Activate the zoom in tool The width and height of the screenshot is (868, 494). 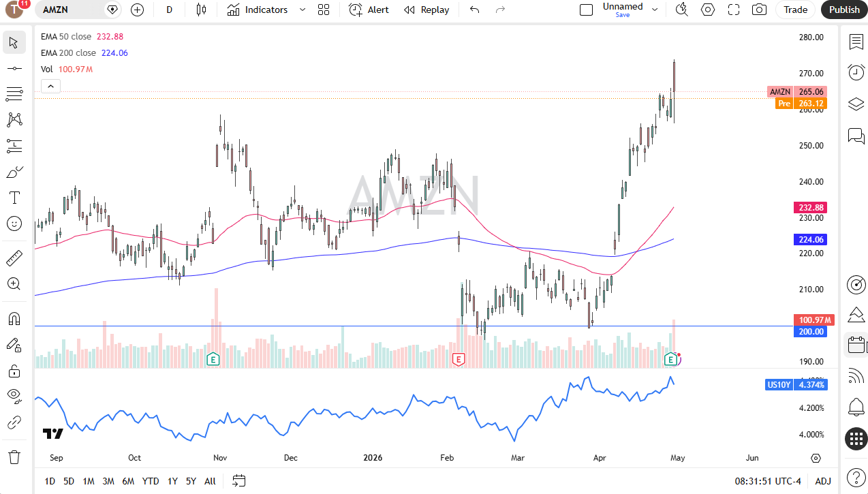(x=14, y=284)
